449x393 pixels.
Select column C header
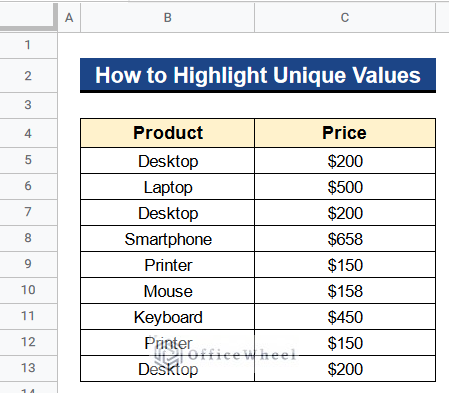345,17
